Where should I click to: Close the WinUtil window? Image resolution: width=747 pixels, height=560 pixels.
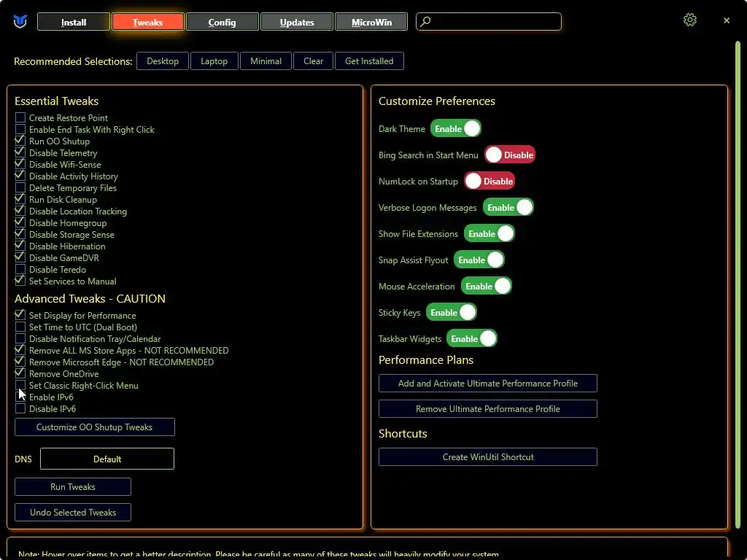[726, 20]
